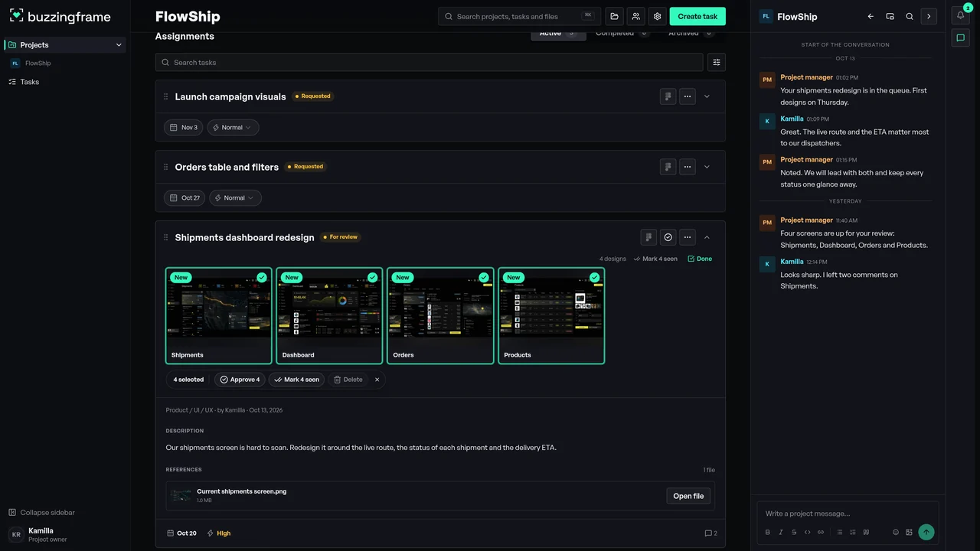This screenshot has height=551, width=980.
Task: Clear the 4 selected designs
Action: point(377,380)
